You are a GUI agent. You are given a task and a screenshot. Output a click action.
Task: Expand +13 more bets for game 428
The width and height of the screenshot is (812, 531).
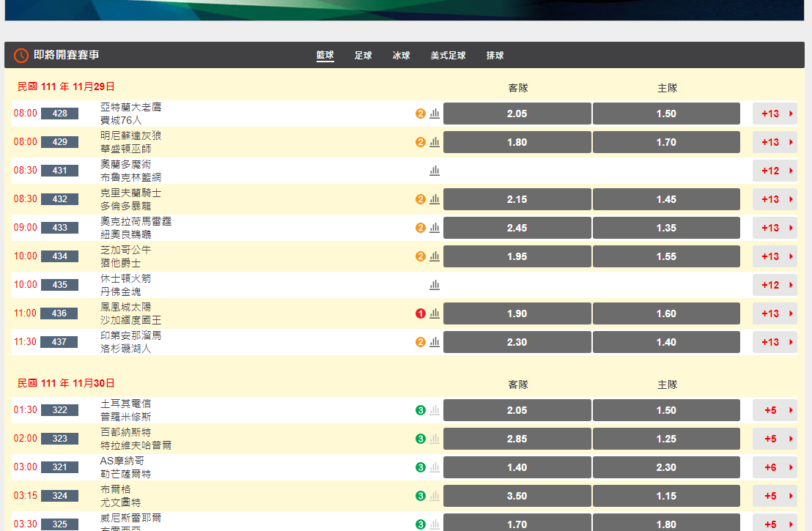point(775,114)
